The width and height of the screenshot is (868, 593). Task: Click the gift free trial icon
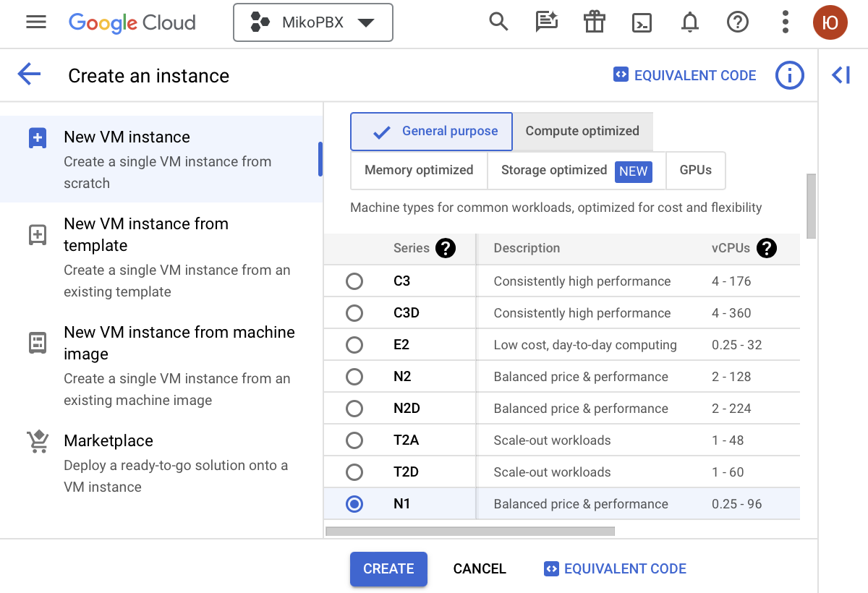[x=594, y=22]
